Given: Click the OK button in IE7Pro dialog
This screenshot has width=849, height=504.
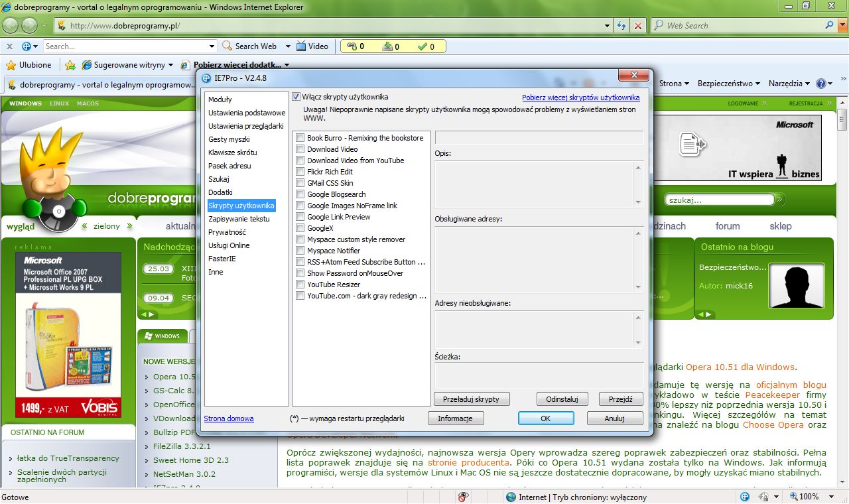Looking at the screenshot, I should click(x=546, y=418).
